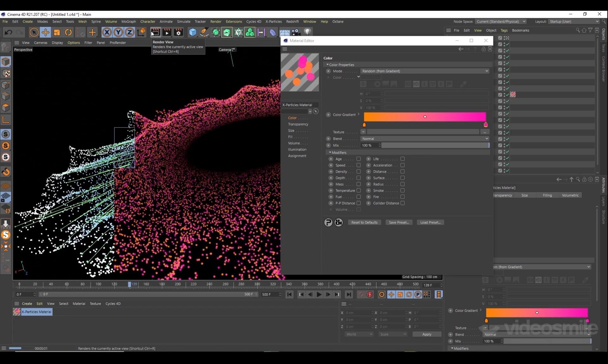
Task: Select the Move tool in the toolbar
Action: (x=45, y=32)
